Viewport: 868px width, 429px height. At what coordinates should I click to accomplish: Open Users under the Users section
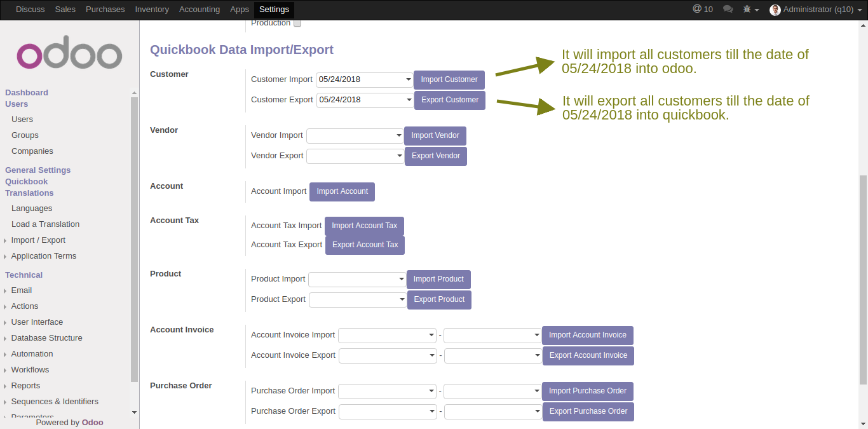point(22,119)
